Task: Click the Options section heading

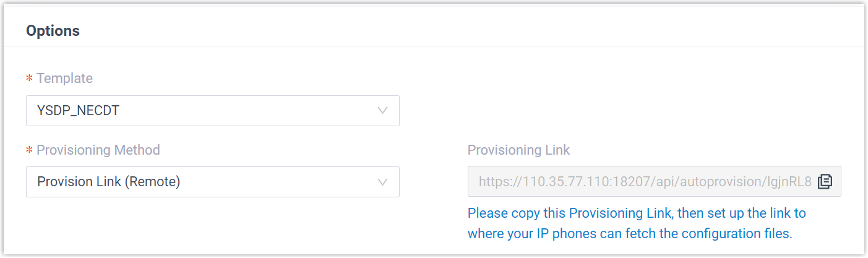Action: [x=53, y=30]
